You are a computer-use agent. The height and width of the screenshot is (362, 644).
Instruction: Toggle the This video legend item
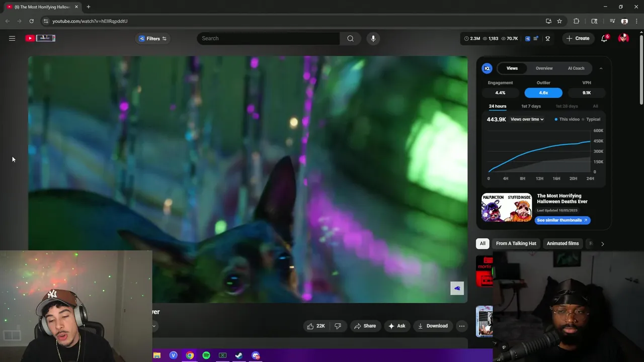[x=567, y=119]
